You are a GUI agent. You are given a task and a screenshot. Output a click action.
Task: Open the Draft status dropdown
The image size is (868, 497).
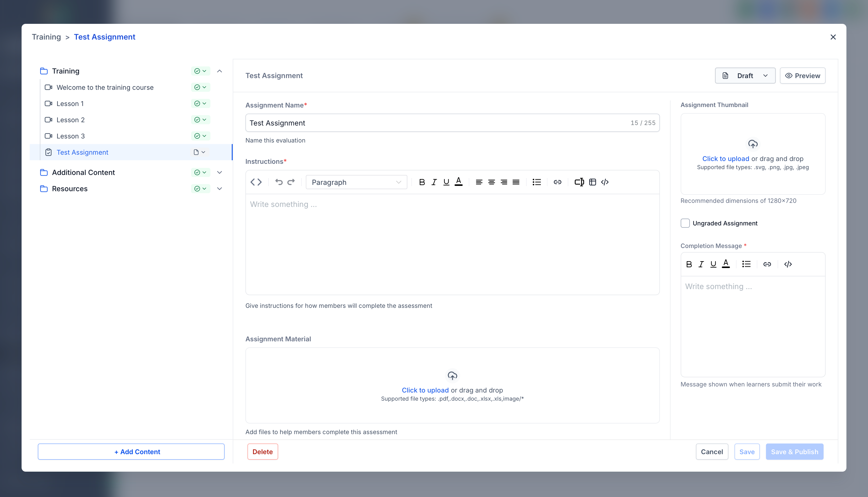point(745,76)
